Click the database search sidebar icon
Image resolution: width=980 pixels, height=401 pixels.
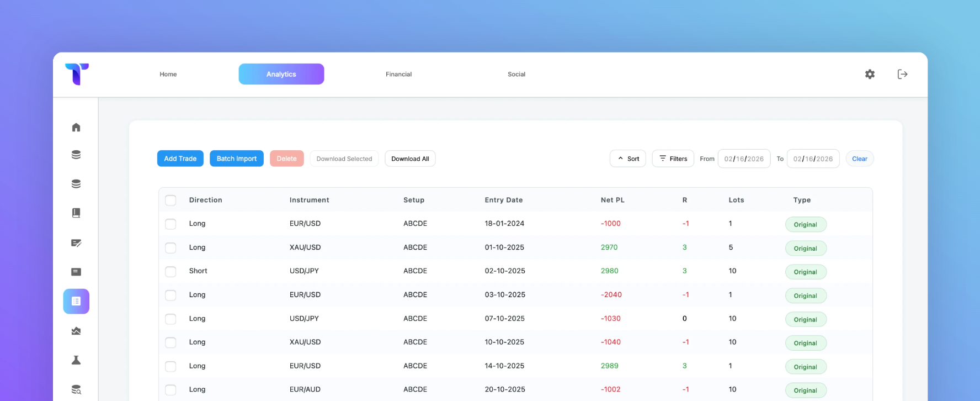click(76, 390)
